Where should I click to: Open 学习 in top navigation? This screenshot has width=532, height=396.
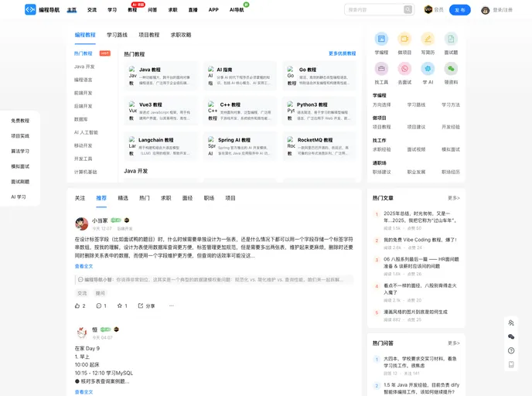[x=112, y=10]
